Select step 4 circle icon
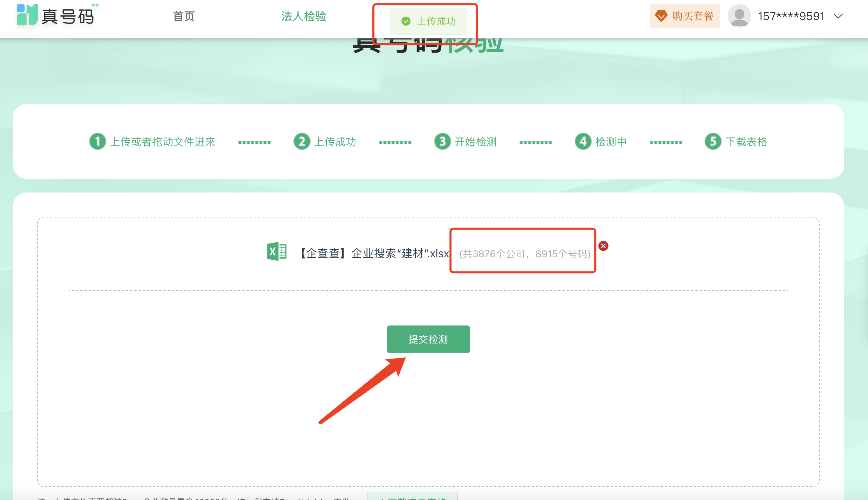868x500 pixels. [583, 142]
